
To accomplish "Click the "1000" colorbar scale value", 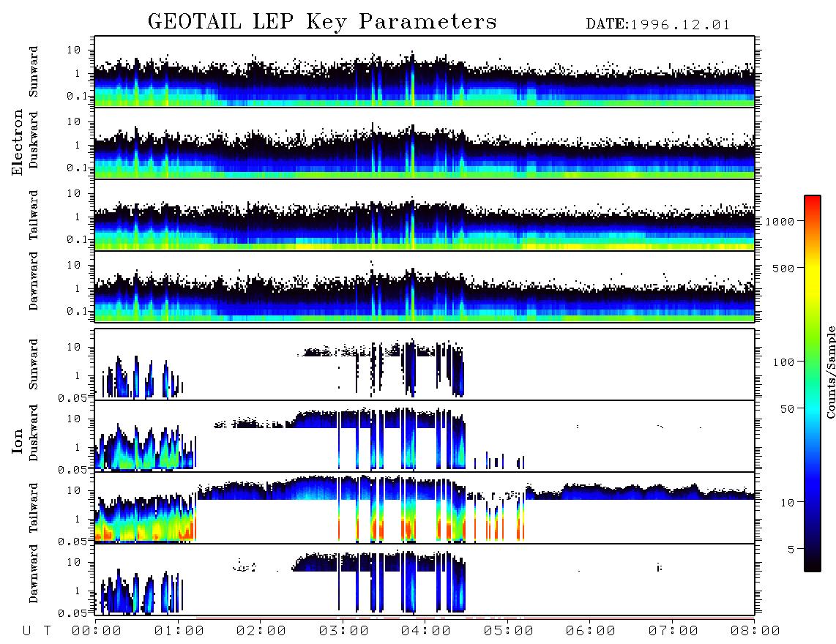I will click(780, 222).
